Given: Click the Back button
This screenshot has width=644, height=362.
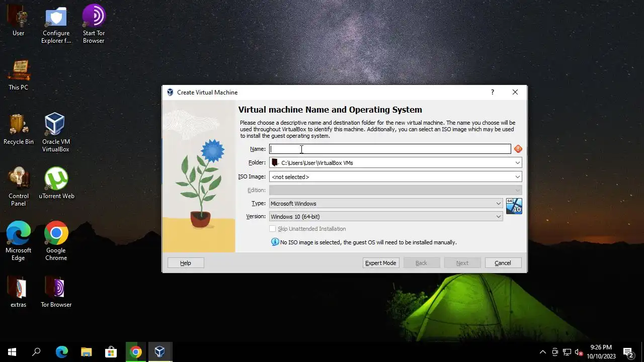Looking at the screenshot, I should click(x=422, y=263).
